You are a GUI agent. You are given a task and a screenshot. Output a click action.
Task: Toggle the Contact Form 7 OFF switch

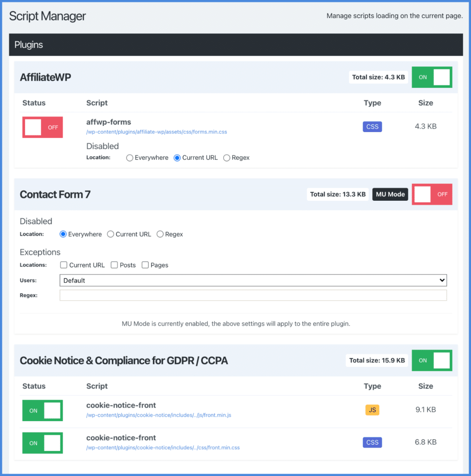tap(432, 194)
